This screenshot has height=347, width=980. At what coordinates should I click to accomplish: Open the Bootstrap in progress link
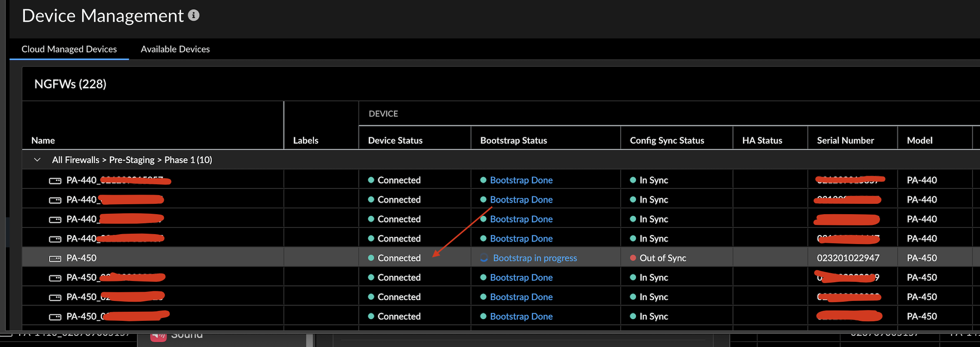coord(534,258)
